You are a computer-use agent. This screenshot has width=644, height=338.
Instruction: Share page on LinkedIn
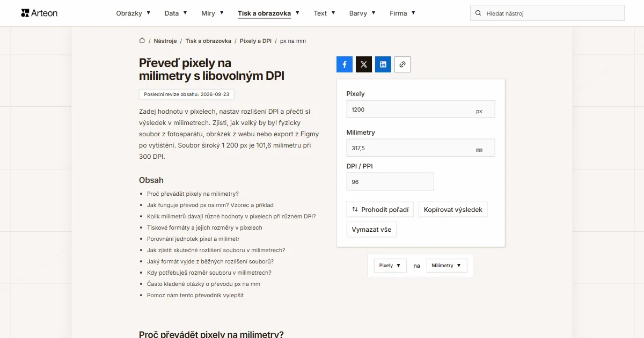pos(383,64)
